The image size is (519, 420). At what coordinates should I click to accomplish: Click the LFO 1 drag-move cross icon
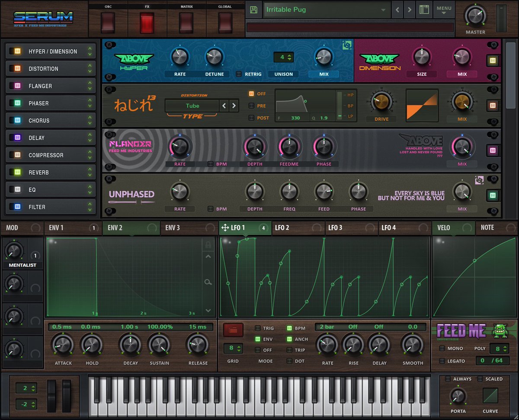pyautogui.click(x=225, y=228)
